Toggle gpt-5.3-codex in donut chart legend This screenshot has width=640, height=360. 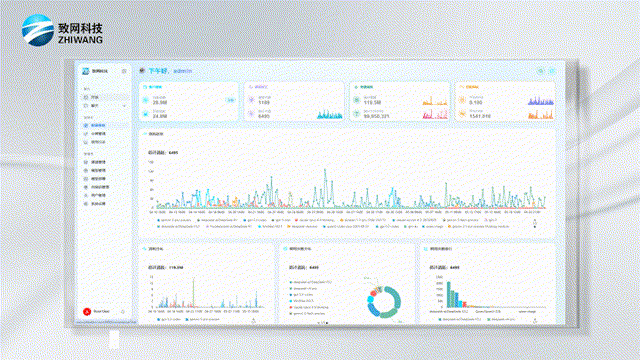point(301,295)
